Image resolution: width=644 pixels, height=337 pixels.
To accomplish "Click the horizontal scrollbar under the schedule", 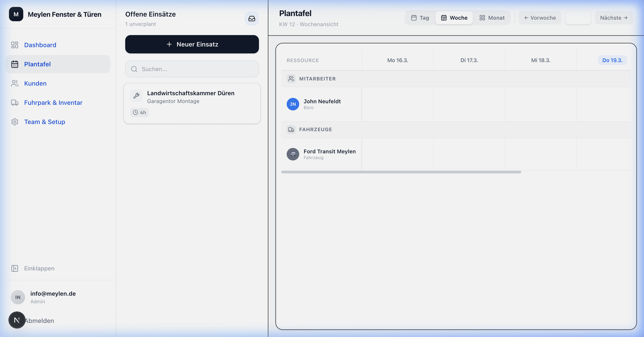I will tap(401, 172).
